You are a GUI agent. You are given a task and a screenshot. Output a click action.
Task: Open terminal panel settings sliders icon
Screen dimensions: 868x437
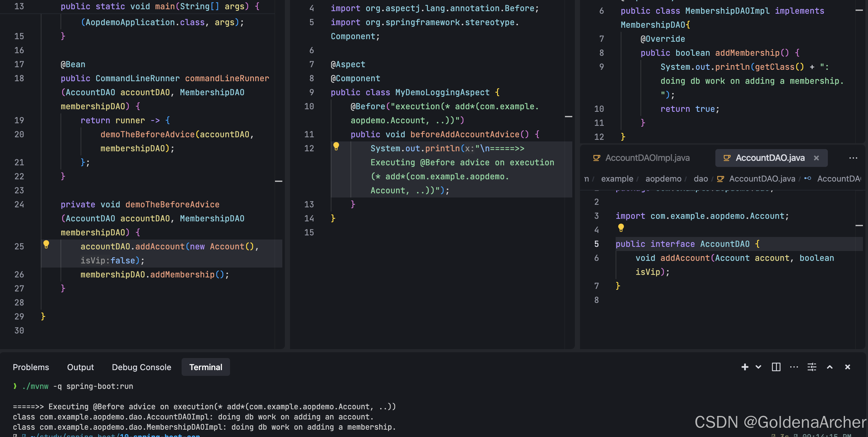[x=812, y=367]
